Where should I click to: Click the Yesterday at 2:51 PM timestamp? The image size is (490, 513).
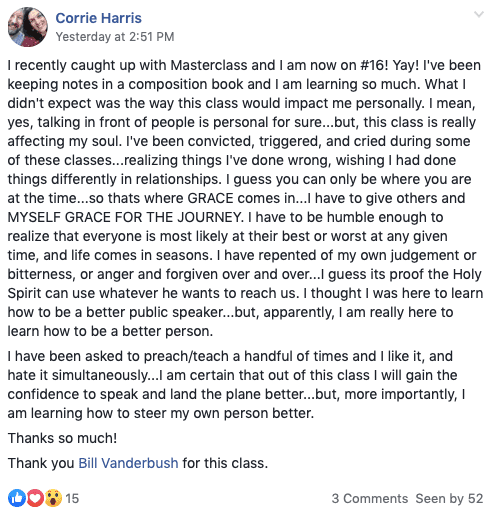tap(115, 37)
